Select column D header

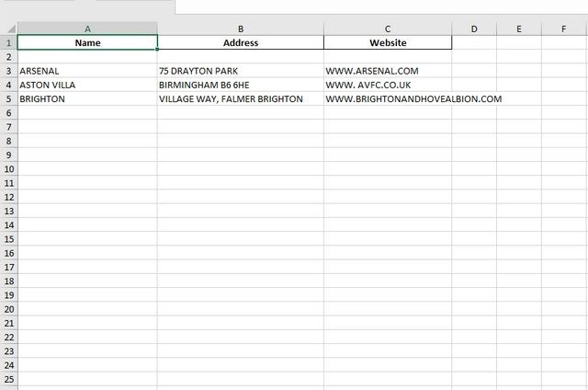click(474, 29)
